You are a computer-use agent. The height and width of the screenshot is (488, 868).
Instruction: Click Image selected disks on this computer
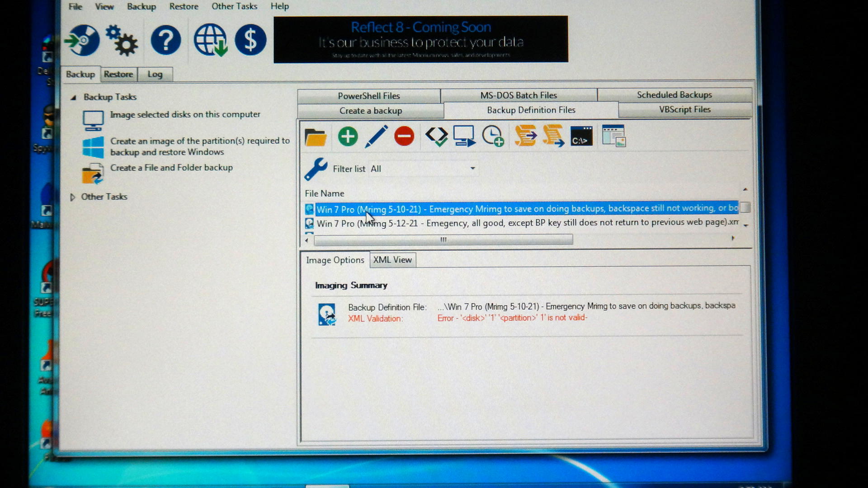point(185,114)
